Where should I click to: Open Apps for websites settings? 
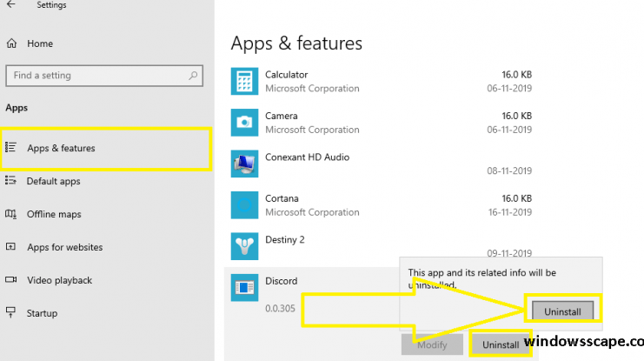tap(65, 247)
